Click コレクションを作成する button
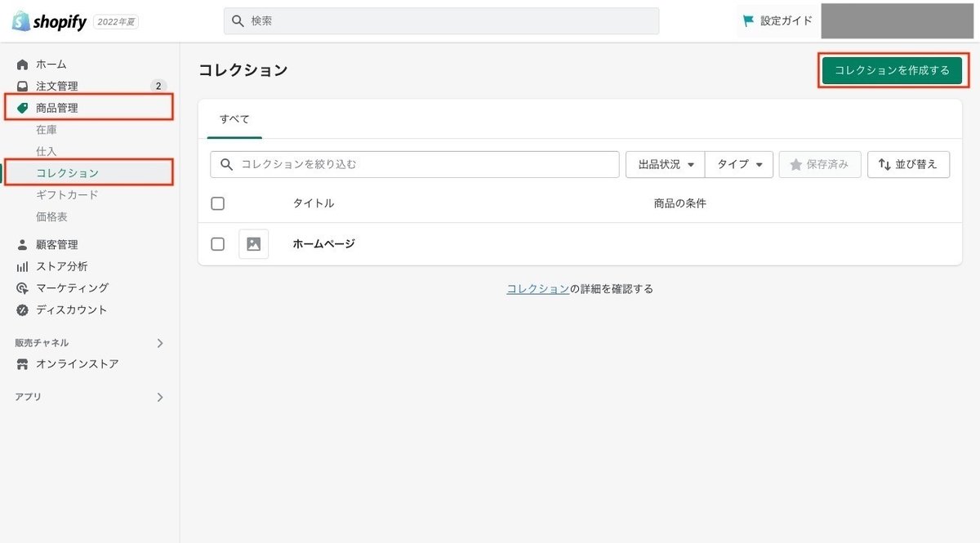 tap(892, 70)
